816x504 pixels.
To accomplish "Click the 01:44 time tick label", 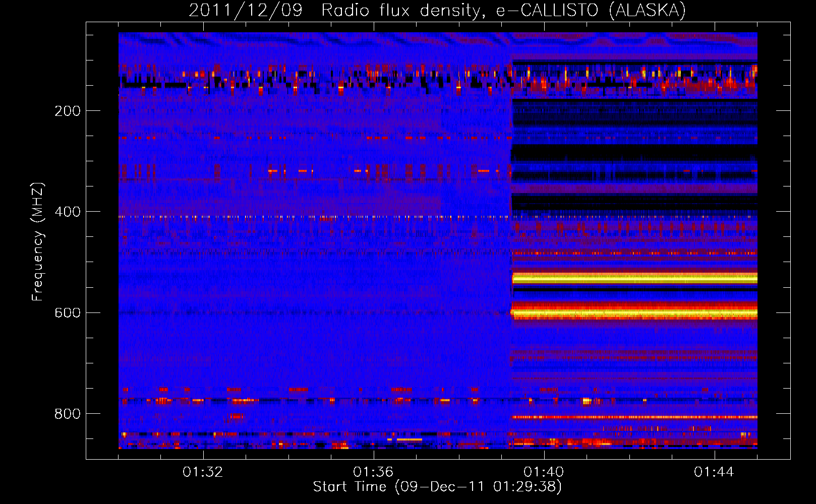I will (x=714, y=472).
